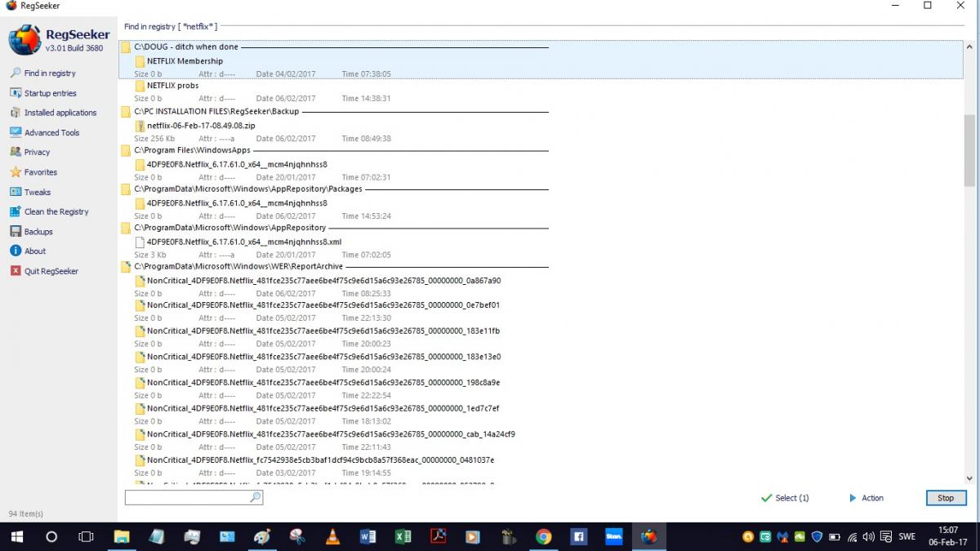Click the WER\ReportArchive group header

pos(238,266)
